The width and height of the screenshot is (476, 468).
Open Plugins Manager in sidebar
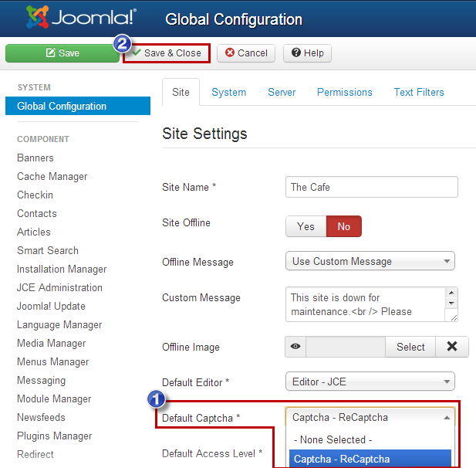[54, 436]
